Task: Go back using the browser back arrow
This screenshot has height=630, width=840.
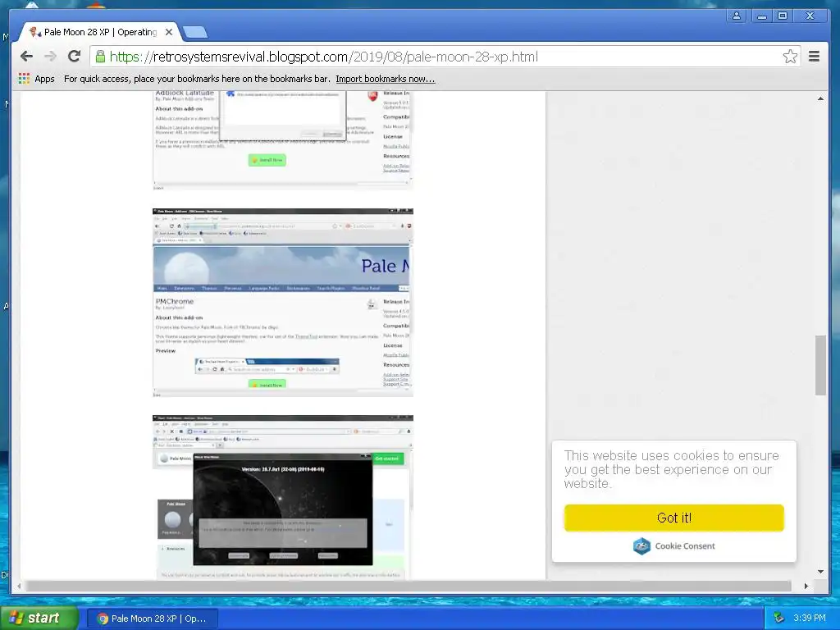Action: pos(26,57)
